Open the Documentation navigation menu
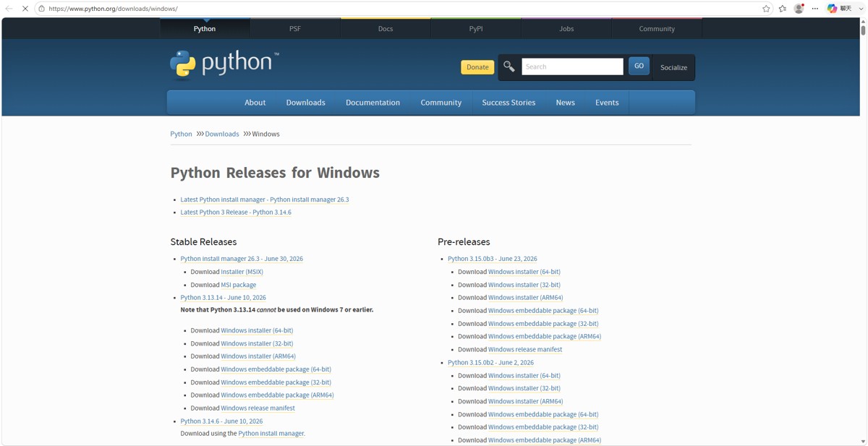 pyautogui.click(x=373, y=103)
